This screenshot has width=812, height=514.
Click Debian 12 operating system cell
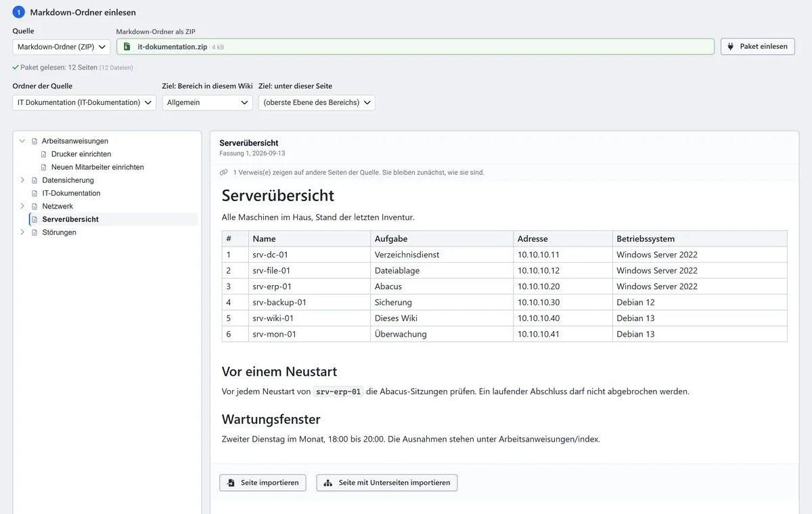pos(700,302)
